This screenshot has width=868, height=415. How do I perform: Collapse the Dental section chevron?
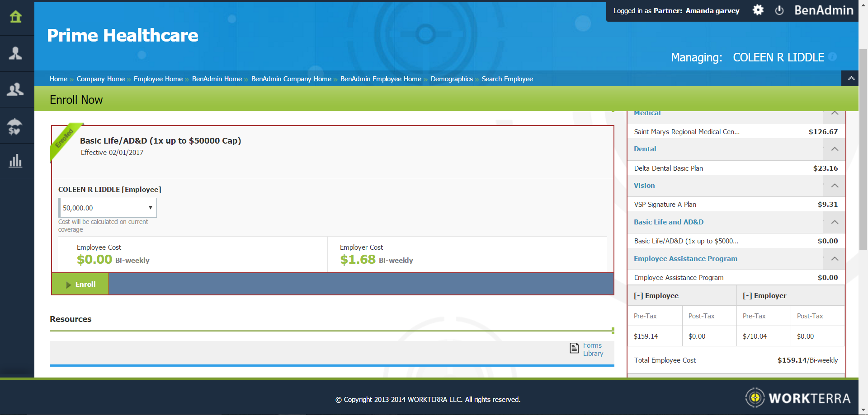coord(835,149)
